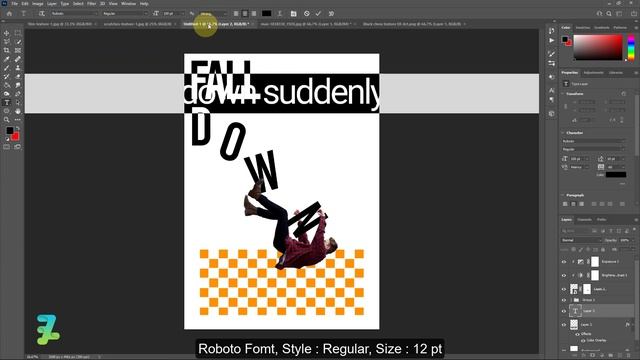Hide the Group 1 layer group
Screen dimensions: 640x360
click(x=564, y=300)
